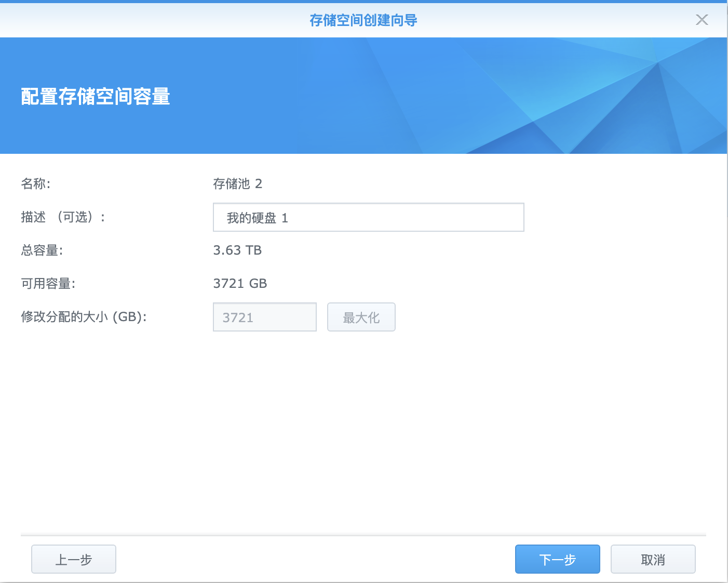Click the 最大化 (maximize) size button
728x583 pixels.
(361, 317)
